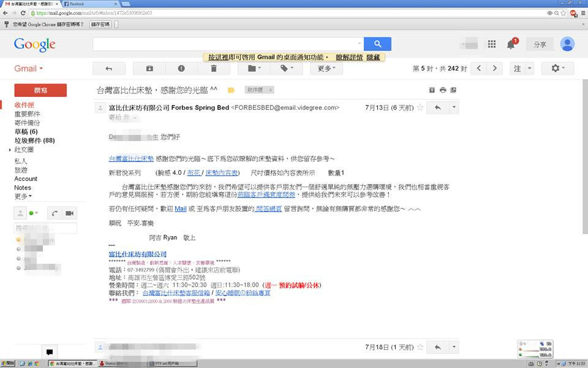This screenshot has width=588, height=368.
Task: Start a video call camera icon
Action: pos(69,213)
